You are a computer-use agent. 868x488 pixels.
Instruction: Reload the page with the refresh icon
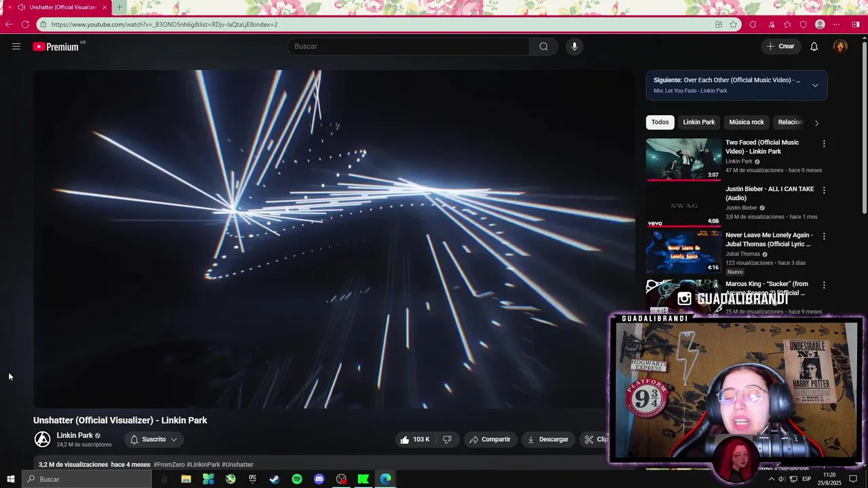click(x=25, y=24)
